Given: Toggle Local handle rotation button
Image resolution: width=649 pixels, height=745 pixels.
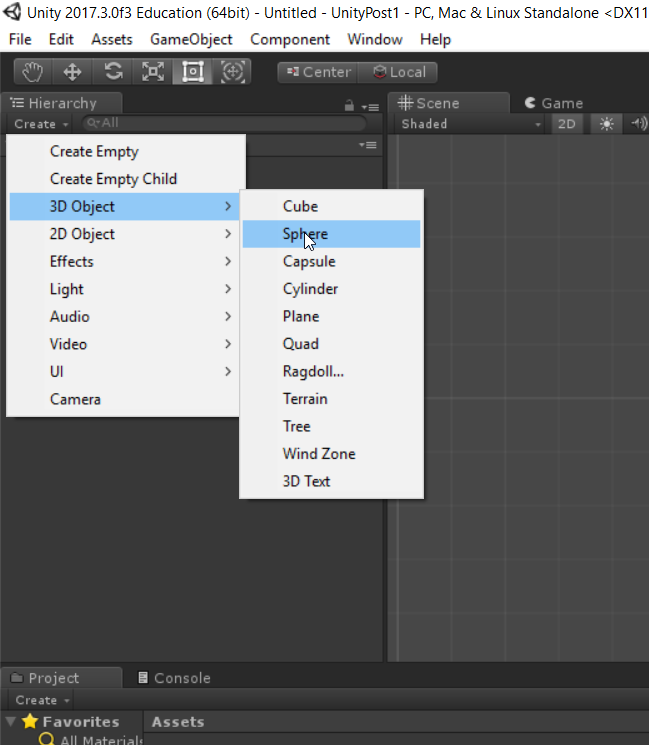Looking at the screenshot, I should pyautogui.click(x=398, y=72).
